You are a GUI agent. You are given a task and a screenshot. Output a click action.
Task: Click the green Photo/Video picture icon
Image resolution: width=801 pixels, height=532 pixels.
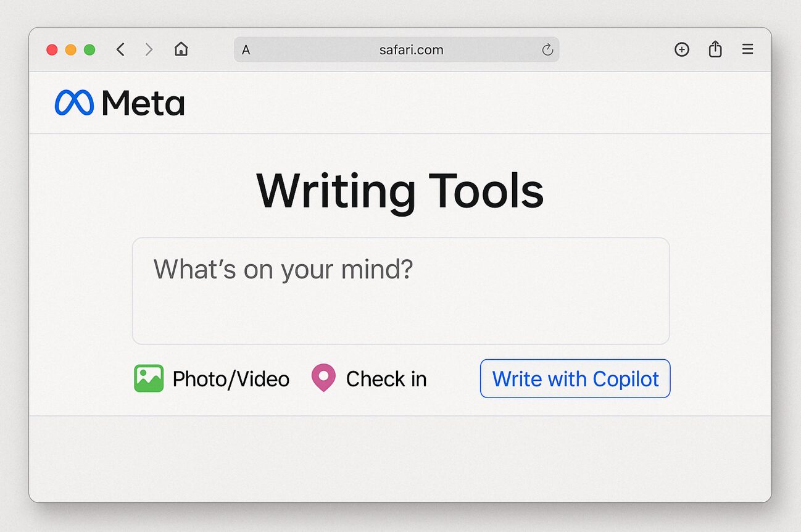tap(149, 378)
